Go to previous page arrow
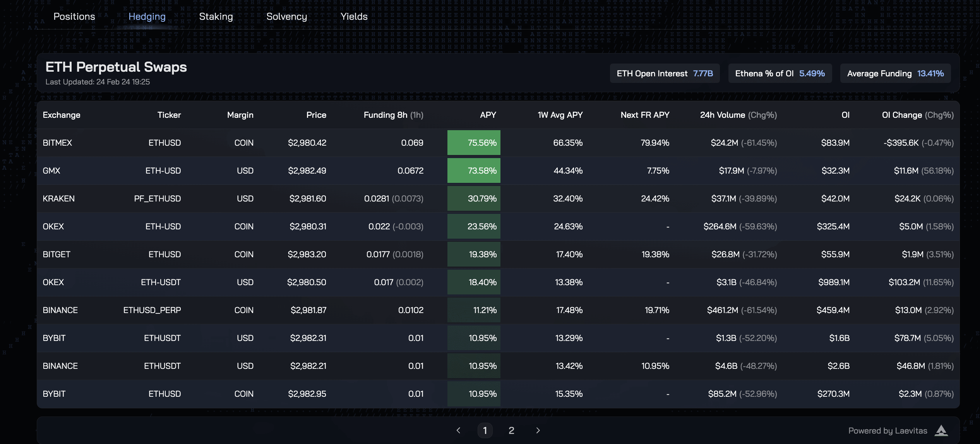Image resolution: width=980 pixels, height=444 pixels. (459, 430)
